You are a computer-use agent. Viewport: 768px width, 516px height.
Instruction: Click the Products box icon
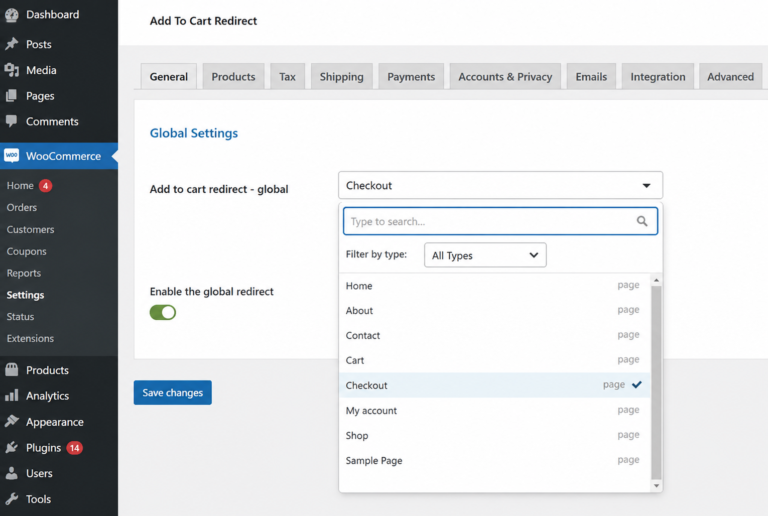(11, 370)
